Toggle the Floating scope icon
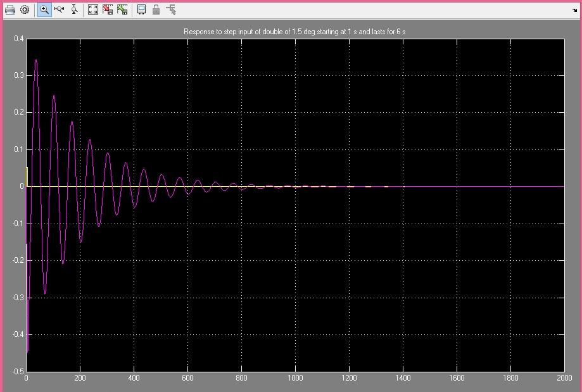This screenshot has height=392, width=582. tap(141, 9)
